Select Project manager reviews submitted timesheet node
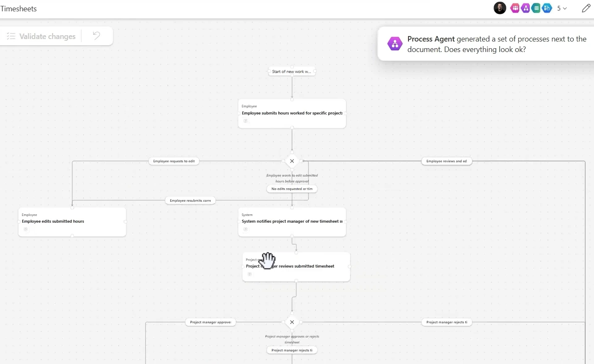 pyautogui.click(x=296, y=267)
